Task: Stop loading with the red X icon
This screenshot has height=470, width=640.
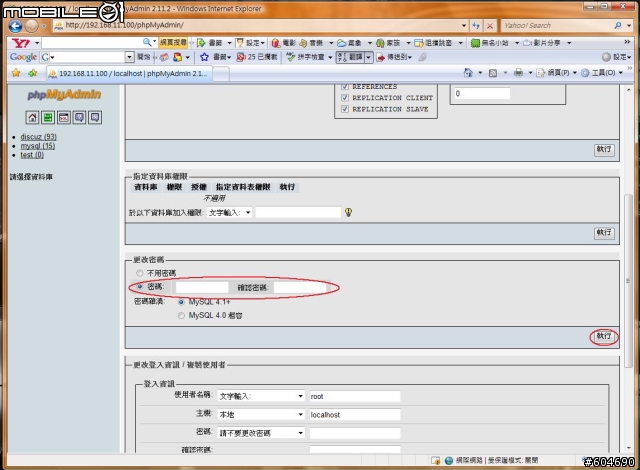Action: click(x=490, y=26)
